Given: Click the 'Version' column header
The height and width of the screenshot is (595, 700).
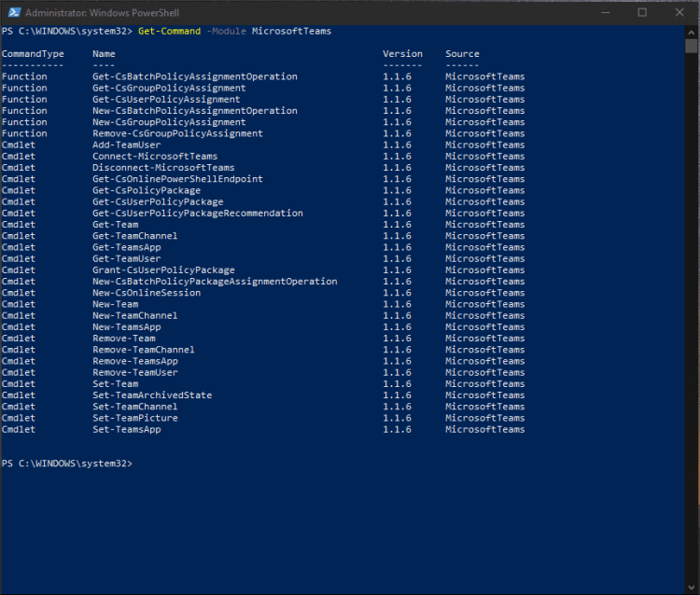Looking at the screenshot, I should pos(402,54).
